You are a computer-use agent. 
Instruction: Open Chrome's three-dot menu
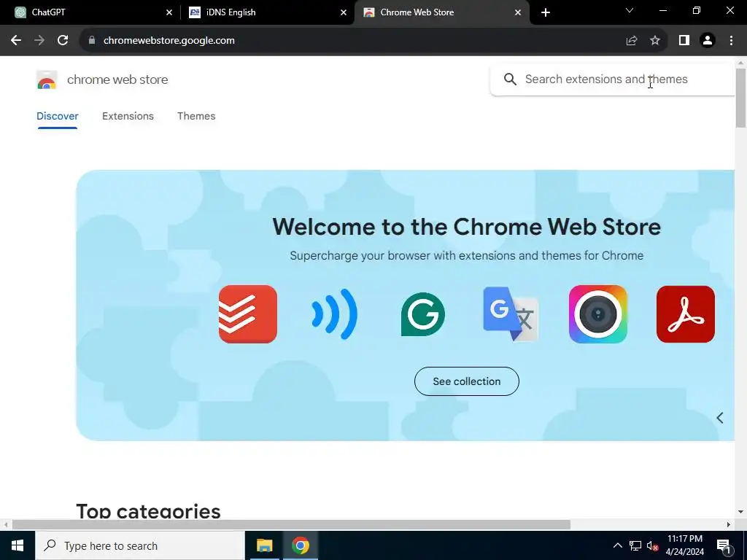click(731, 41)
